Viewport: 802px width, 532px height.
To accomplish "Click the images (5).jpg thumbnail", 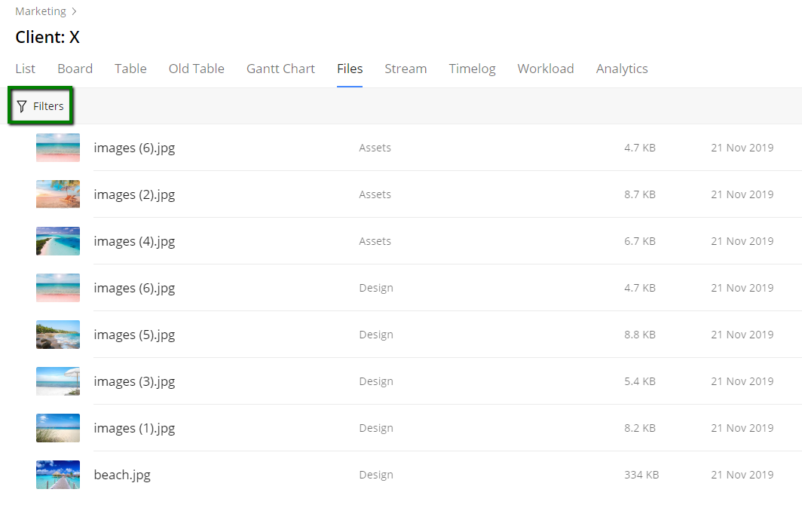I will click(58, 335).
